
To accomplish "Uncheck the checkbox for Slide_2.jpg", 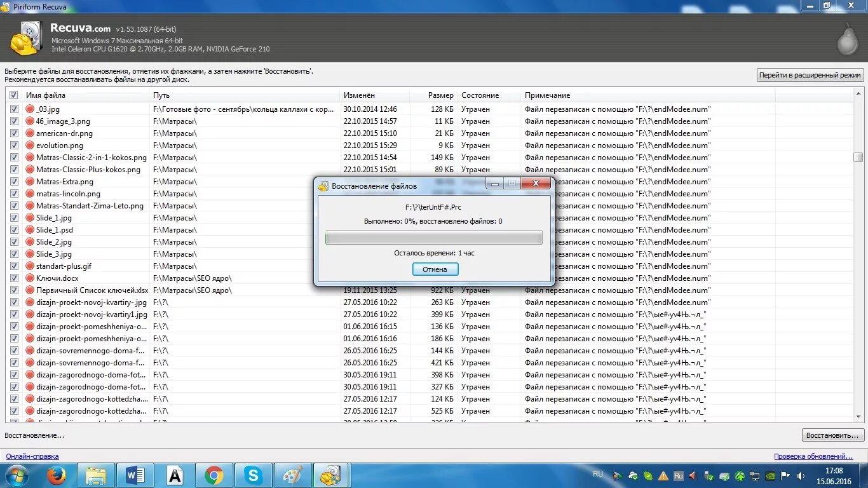I will point(14,242).
